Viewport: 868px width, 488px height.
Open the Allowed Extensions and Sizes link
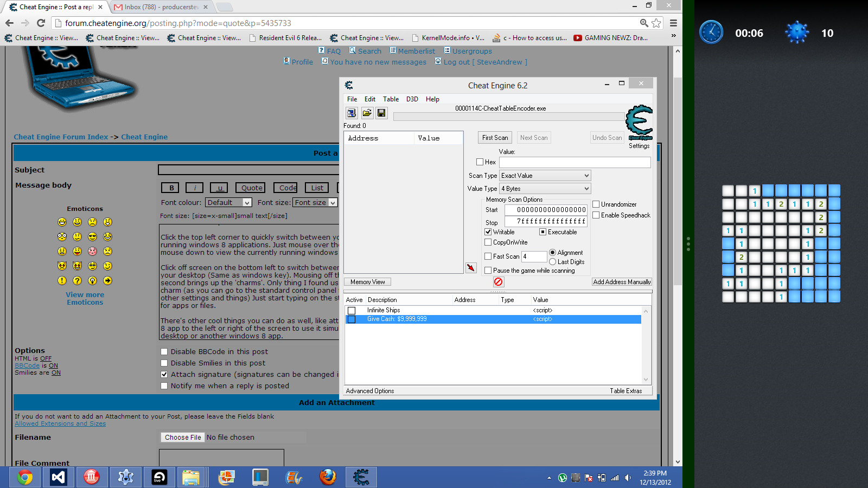coord(60,423)
